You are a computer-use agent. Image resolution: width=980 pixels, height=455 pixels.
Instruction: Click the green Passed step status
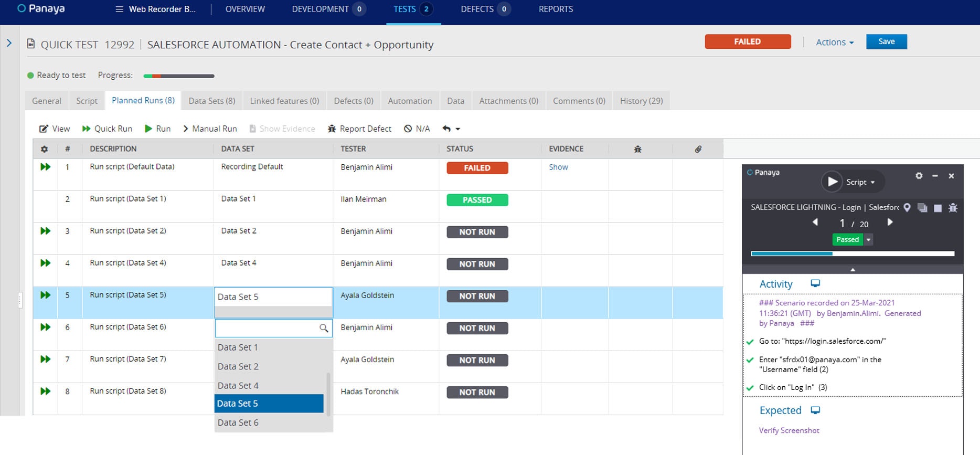(848, 239)
